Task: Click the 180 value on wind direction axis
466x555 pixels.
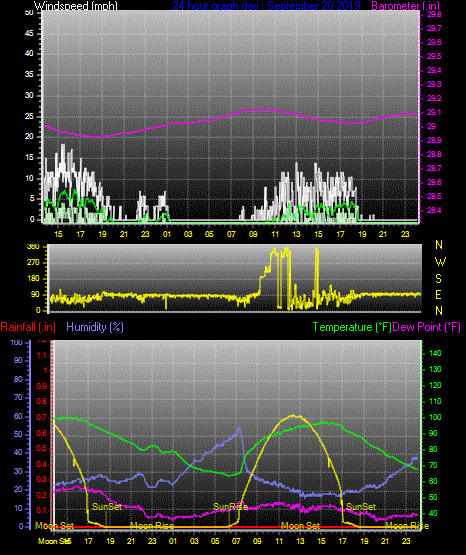Action: pyautogui.click(x=34, y=279)
